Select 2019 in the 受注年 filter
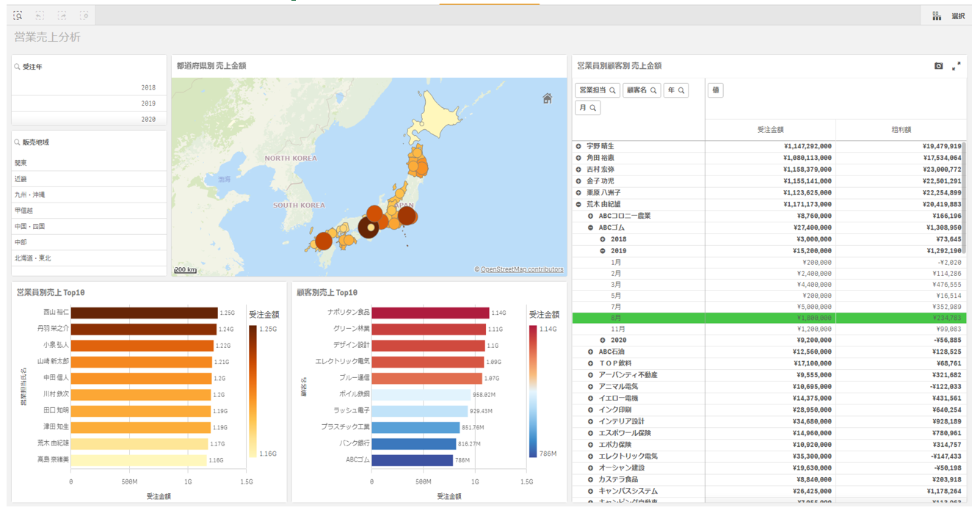The width and height of the screenshot is (980, 513). 89,103
